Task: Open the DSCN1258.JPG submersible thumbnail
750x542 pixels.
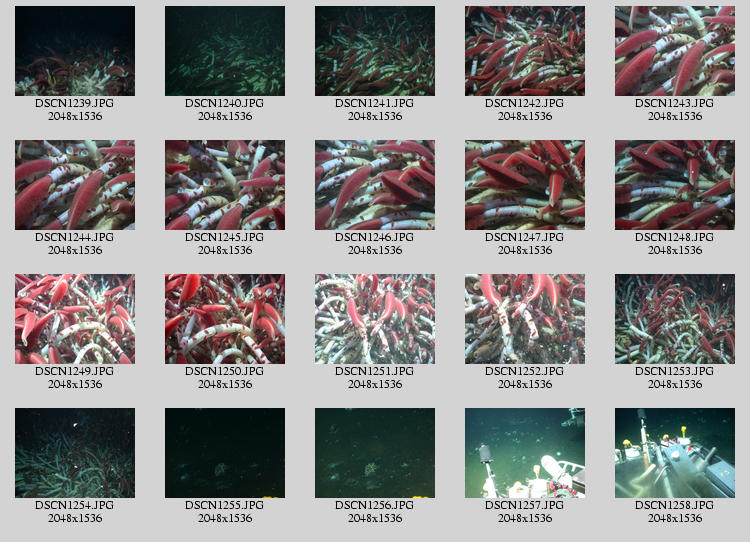Action: tap(675, 453)
